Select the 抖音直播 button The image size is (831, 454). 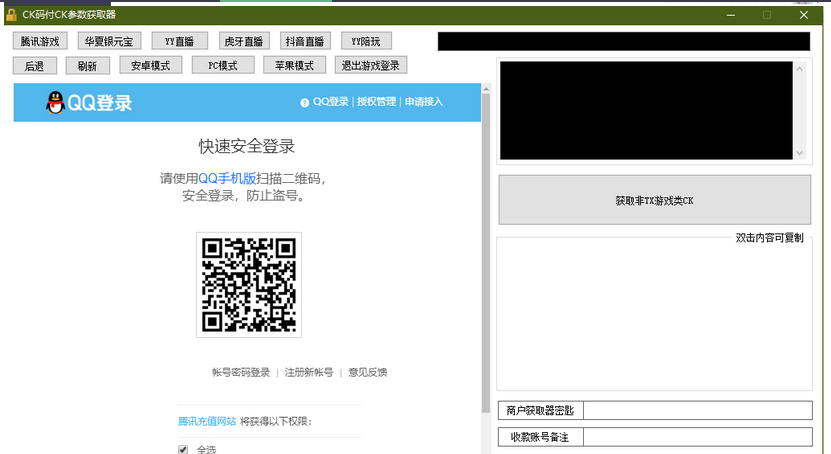(x=305, y=41)
